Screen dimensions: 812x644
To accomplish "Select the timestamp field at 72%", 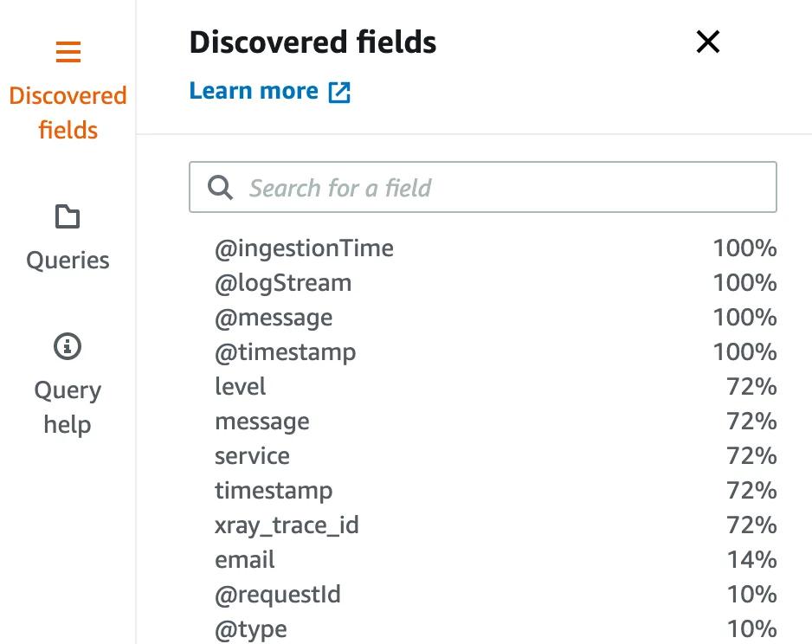I will 274,491.
